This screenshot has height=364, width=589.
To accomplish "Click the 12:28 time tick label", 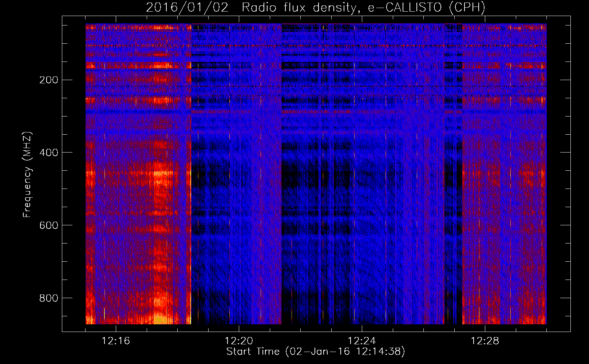I will (485, 341).
